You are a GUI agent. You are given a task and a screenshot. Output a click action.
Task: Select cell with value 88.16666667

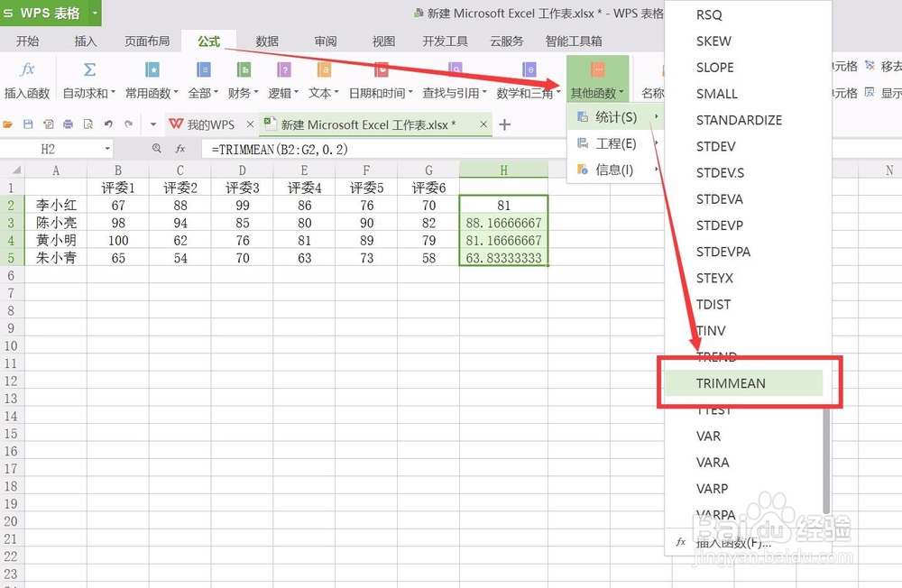point(503,223)
